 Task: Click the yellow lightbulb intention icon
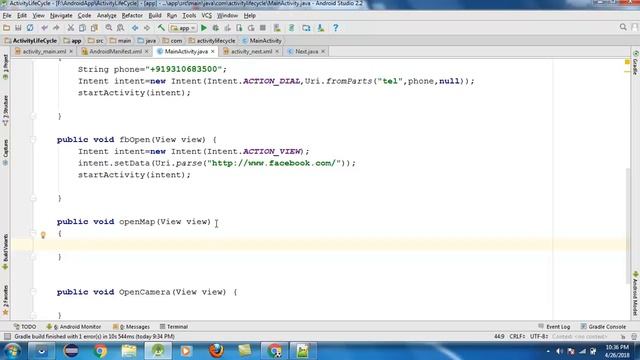point(43,235)
